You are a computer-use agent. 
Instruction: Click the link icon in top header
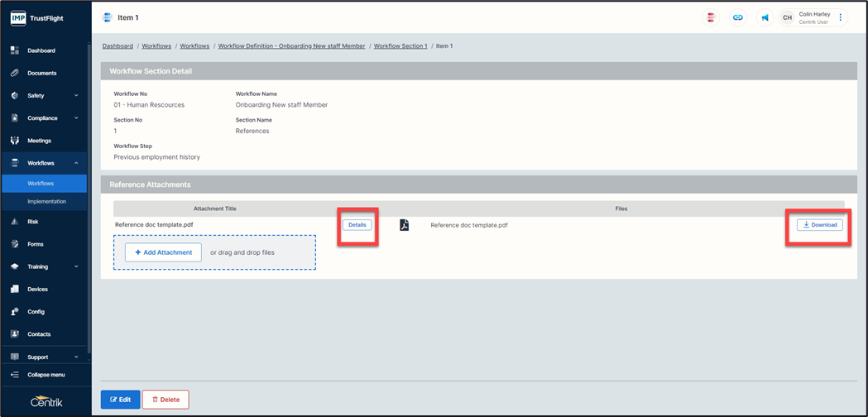(x=737, y=17)
